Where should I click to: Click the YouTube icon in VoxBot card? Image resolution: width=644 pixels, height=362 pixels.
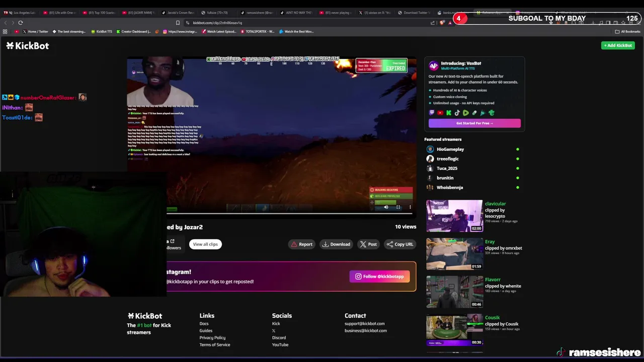440,113
